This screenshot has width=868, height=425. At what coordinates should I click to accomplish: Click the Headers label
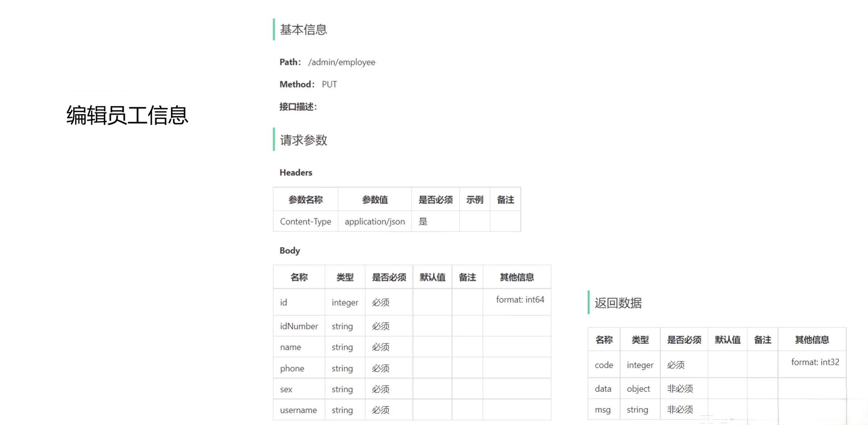click(x=296, y=173)
